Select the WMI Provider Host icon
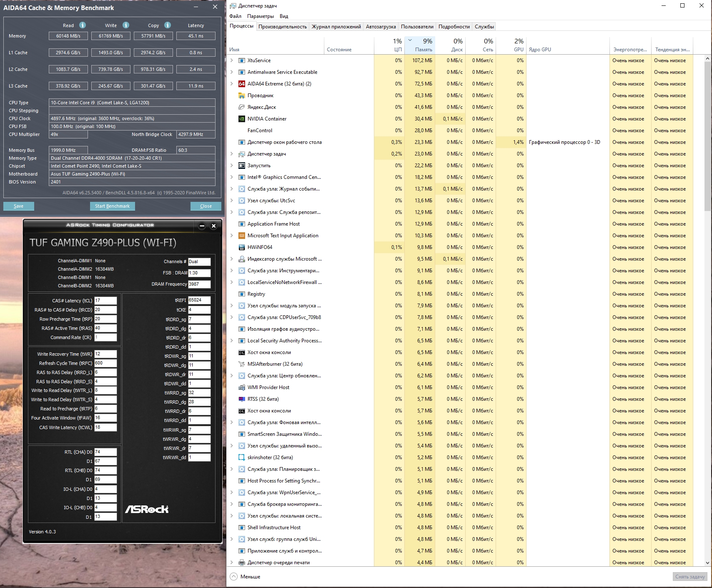This screenshot has width=712, height=588. (x=241, y=387)
